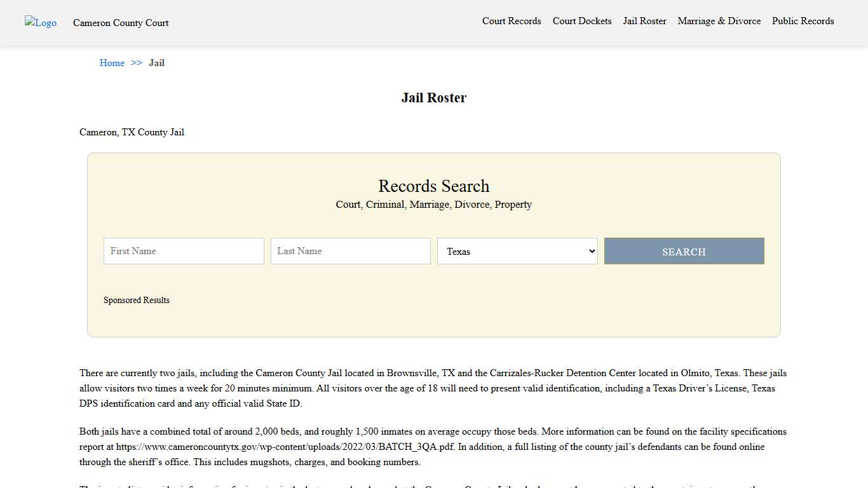Select Jail Roster in the navigation bar

click(x=644, y=21)
